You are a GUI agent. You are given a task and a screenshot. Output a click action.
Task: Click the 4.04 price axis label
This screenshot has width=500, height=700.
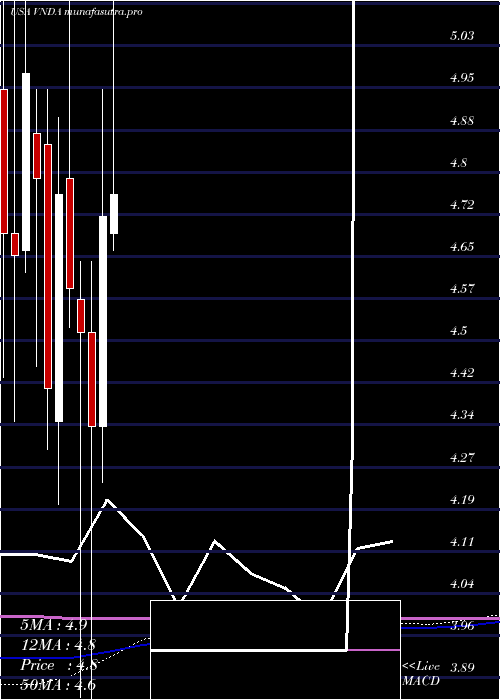pyautogui.click(x=462, y=583)
